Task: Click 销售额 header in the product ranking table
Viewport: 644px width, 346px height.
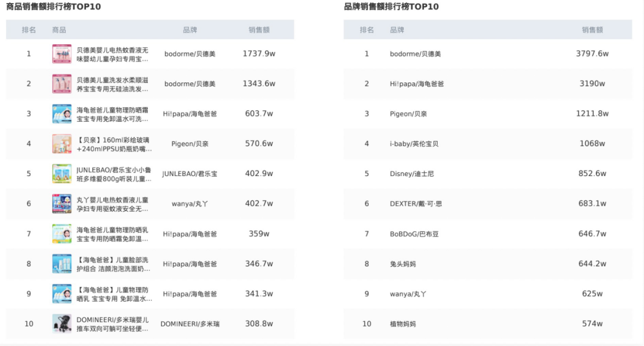Action: click(x=259, y=30)
